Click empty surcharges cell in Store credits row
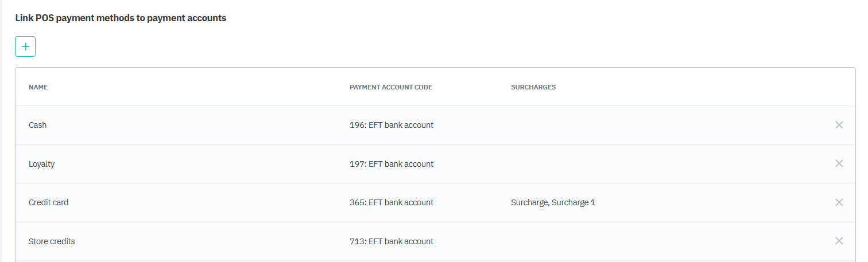Screen dimensions: 868x262 point(574,241)
